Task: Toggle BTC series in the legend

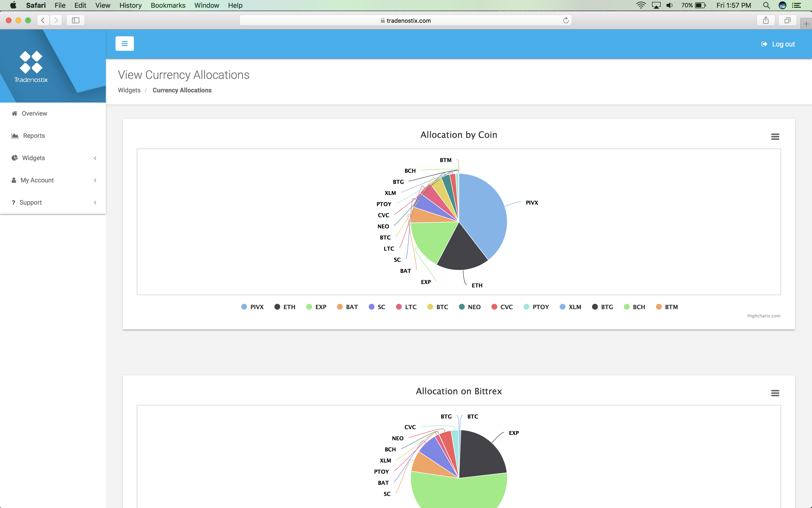Action: 438,307
